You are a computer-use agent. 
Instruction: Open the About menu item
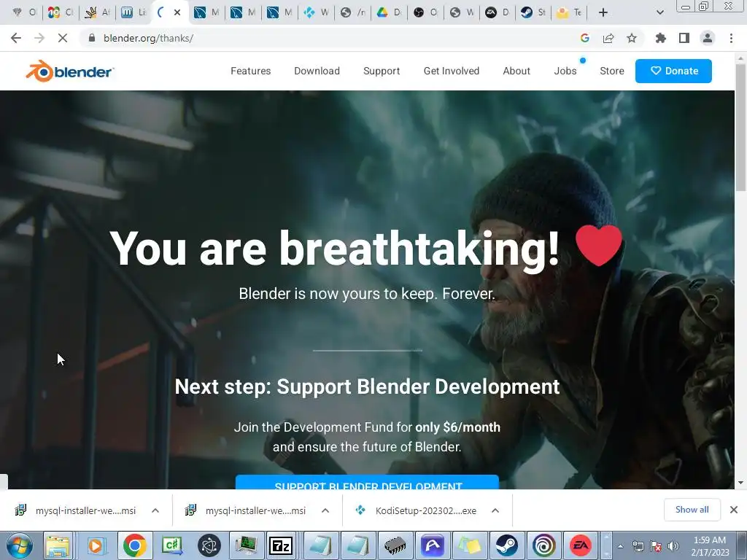(516, 71)
